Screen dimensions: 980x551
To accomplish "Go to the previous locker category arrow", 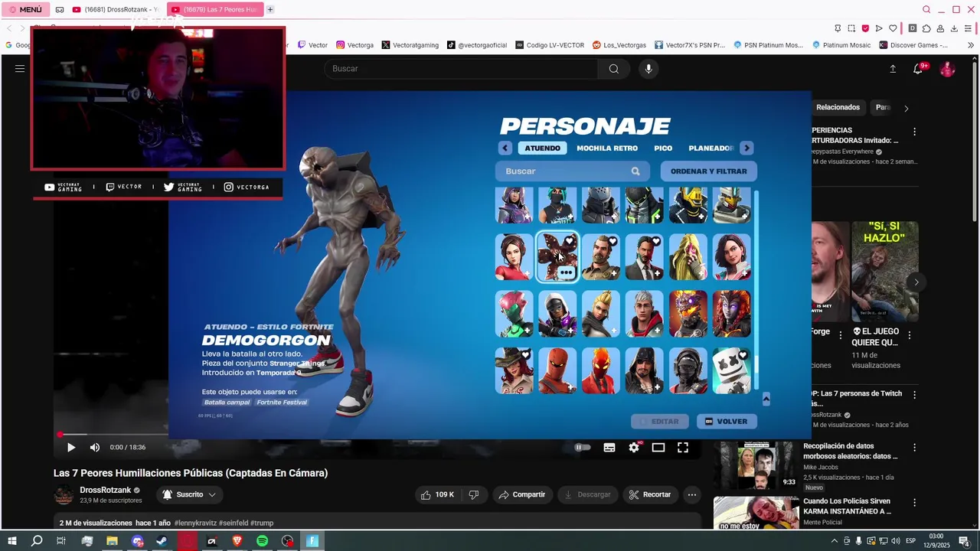I will coord(505,148).
